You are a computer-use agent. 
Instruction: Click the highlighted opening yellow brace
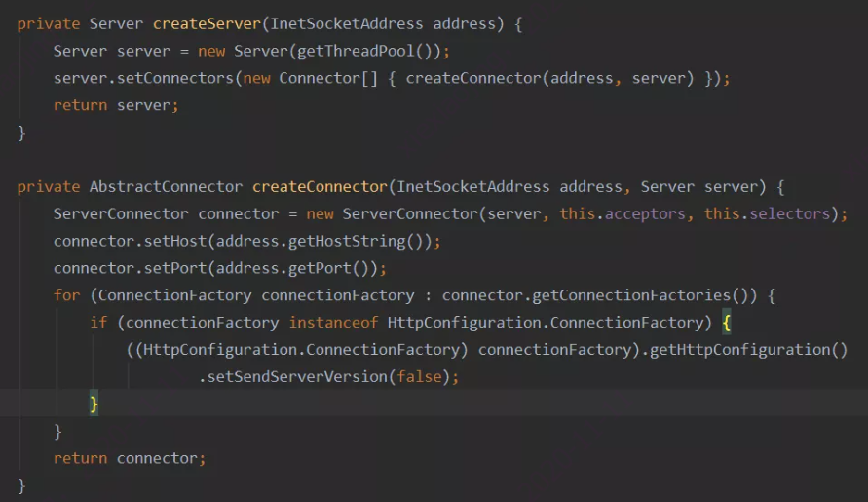click(727, 323)
